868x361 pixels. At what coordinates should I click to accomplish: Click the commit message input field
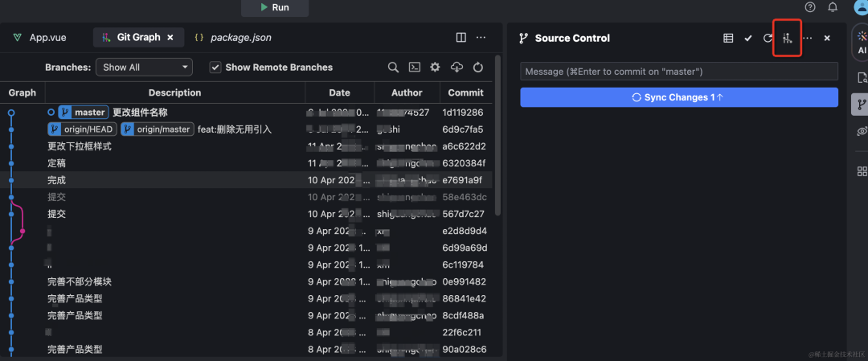pyautogui.click(x=678, y=72)
